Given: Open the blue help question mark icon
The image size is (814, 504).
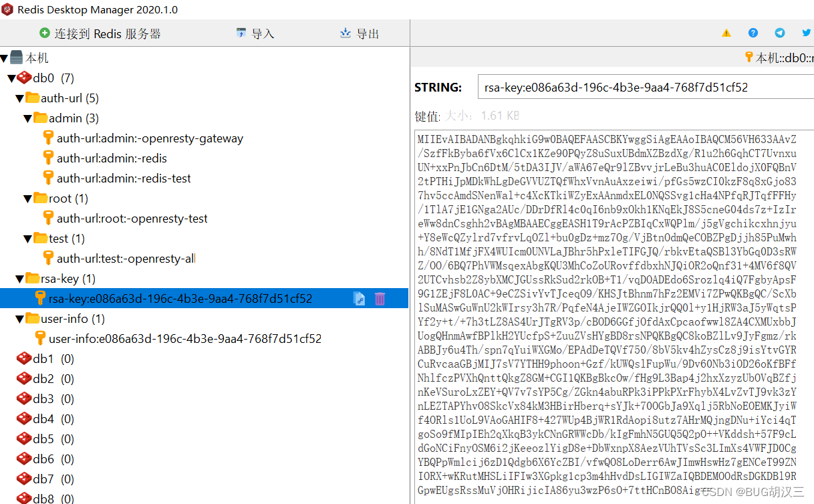Looking at the screenshot, I should 753,33.
